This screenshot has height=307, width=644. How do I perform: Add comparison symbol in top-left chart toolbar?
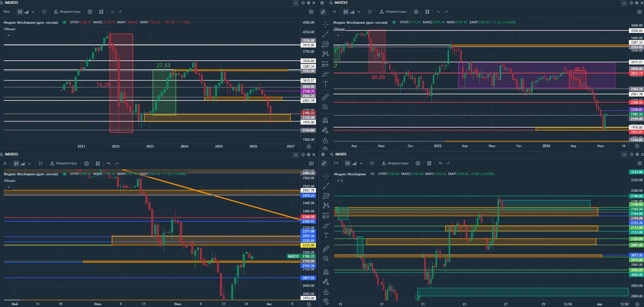tap(90, 12)
